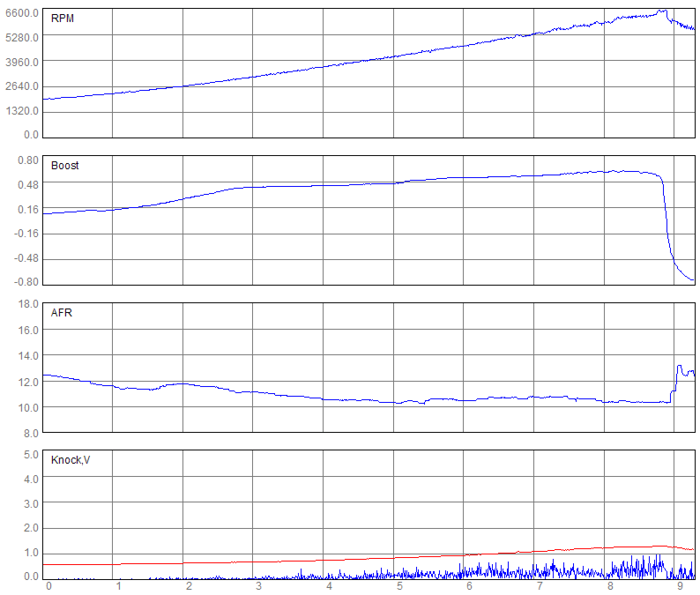Click the RPM peak near 8.8 seconds
700x595 pixels.
pyautogui.click(x=662, y=11)
